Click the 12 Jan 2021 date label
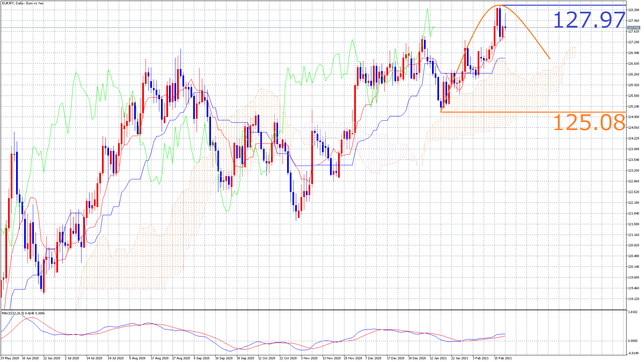The width and height of the screenshot is (644, 362). 438,358
